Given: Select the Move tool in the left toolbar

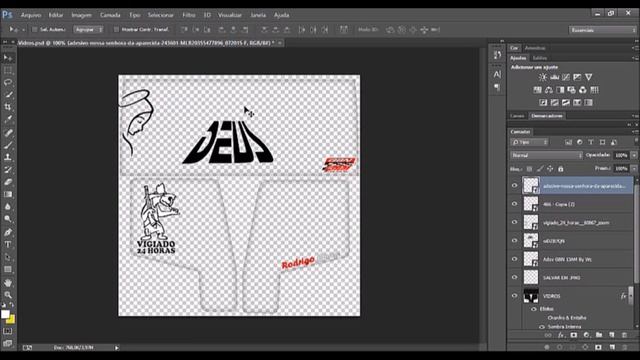Looking at the screenshot, I should pos(8,58).
